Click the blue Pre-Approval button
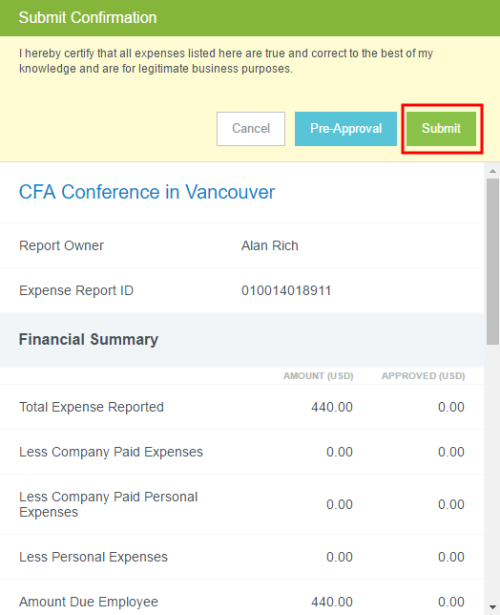This screenshot has height=615, width=500. tap(345, 129)
